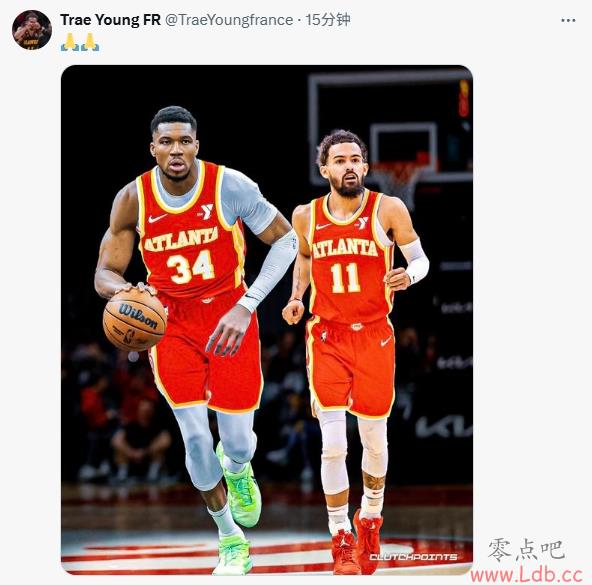Click the www.Ldb.cc watermark link
The image size is (592, 585).
[527, 575]
